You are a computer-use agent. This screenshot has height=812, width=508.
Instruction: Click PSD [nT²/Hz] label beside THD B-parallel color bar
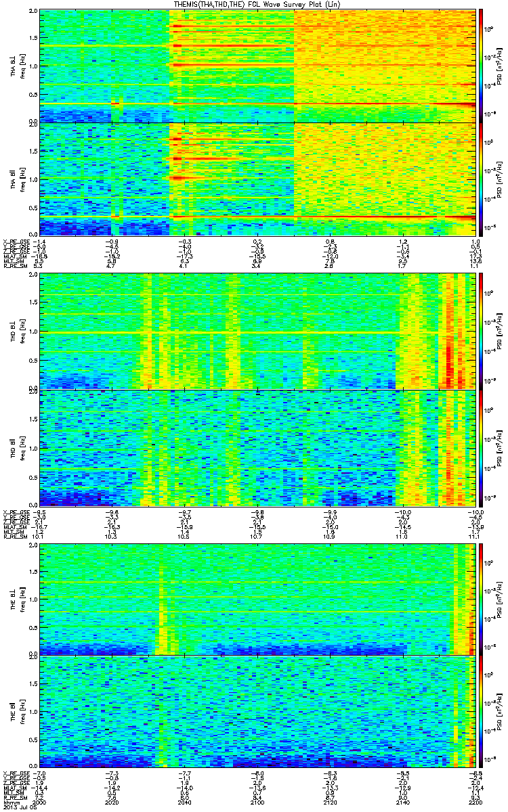[x=500, y=448]
